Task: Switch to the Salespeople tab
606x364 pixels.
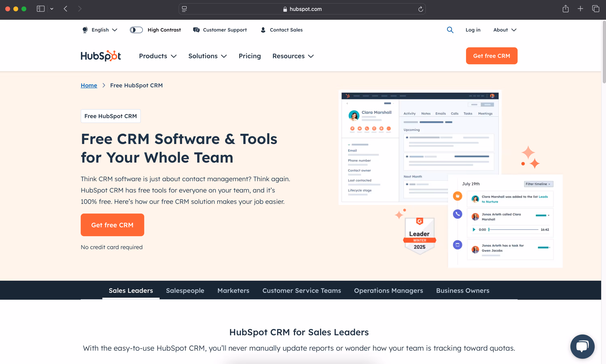Action: pyautogui.click(x=185, y=290)
